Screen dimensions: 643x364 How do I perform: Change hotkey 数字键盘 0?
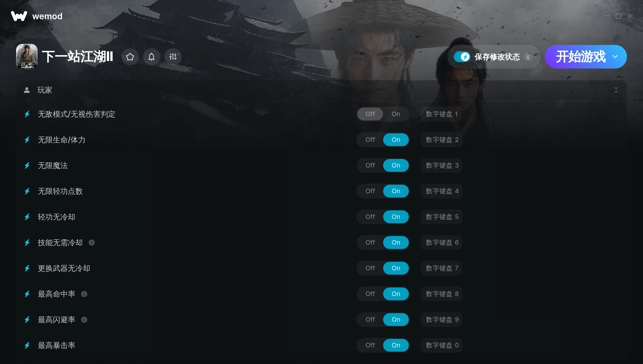pos(442,345)
